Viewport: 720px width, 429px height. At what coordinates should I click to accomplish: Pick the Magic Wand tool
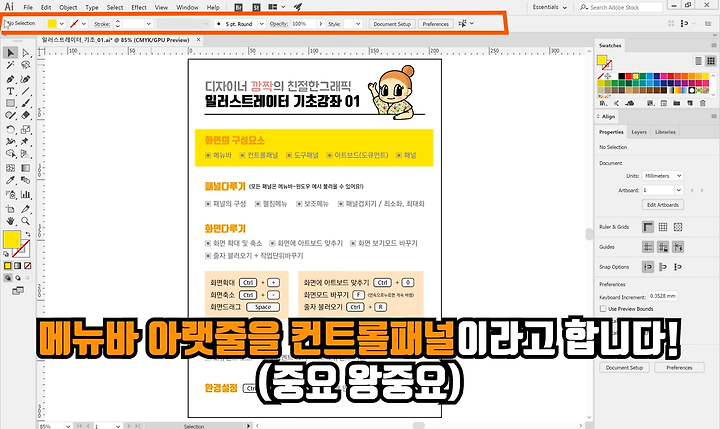click(11, 65)
